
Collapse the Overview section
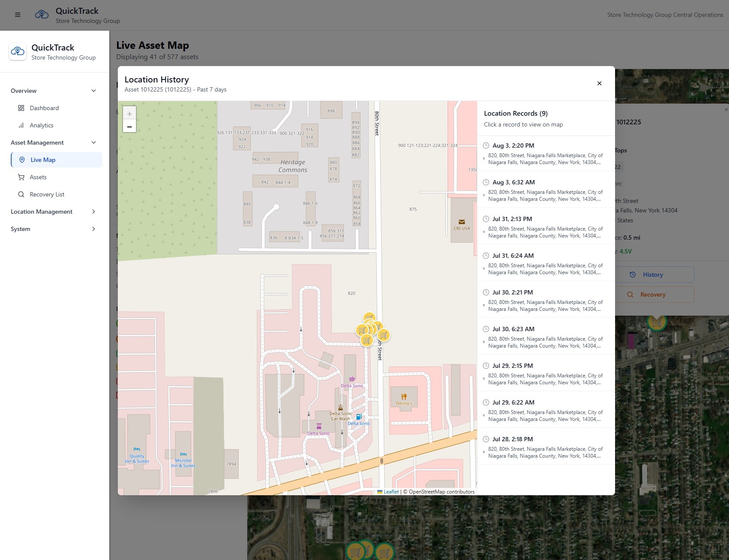click(x=93, y=91)
